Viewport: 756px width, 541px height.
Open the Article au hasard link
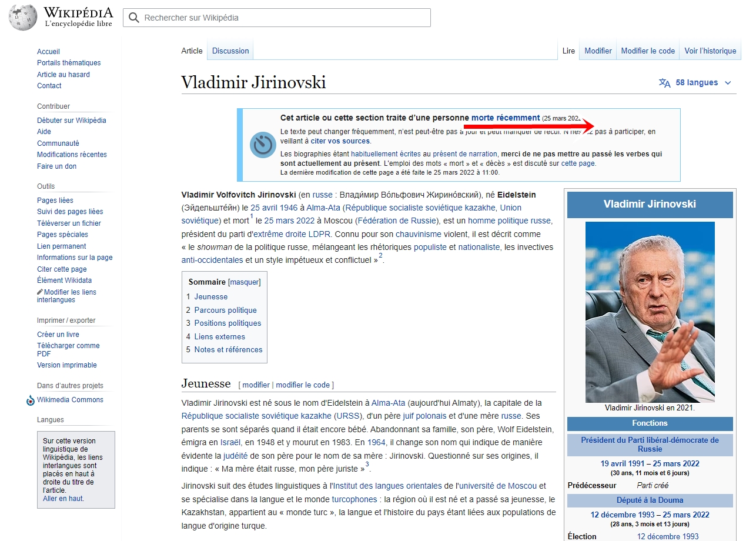pos(63,75)
